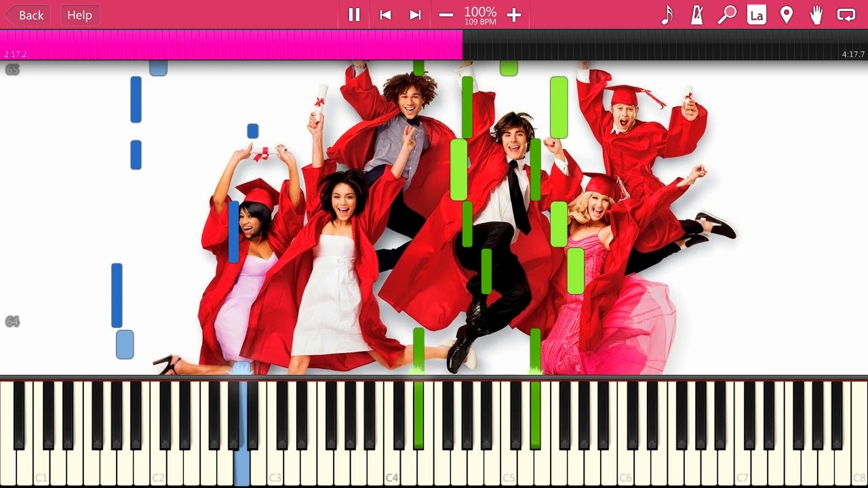The width and height of the screenshot is (868, 488).
Task: Open the musical note display options
Action: pyautogui.click(x=667, y=15)
